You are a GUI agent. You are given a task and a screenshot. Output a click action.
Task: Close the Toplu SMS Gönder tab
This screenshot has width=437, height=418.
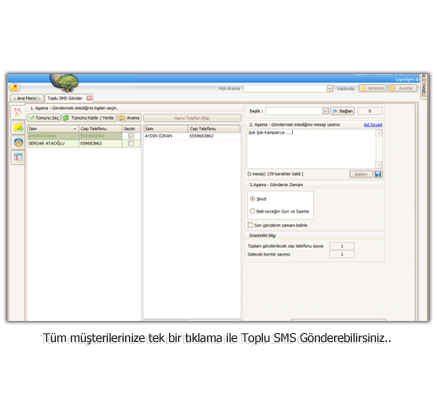pyautogui.click(x=89, y=98)
